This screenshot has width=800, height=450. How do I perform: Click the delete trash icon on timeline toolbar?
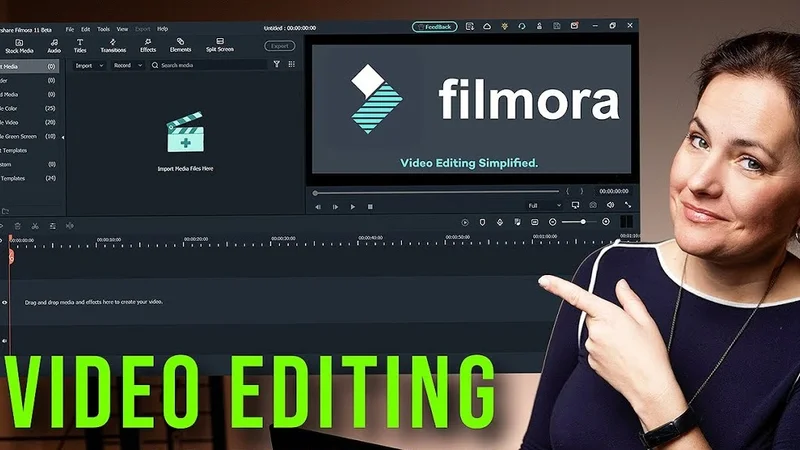(x=17, y=226)
